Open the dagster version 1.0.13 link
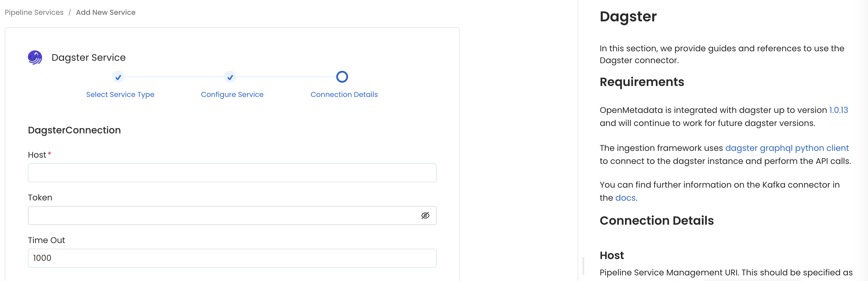868x281 pixels. pyautogui.click(x=839, y=110)
